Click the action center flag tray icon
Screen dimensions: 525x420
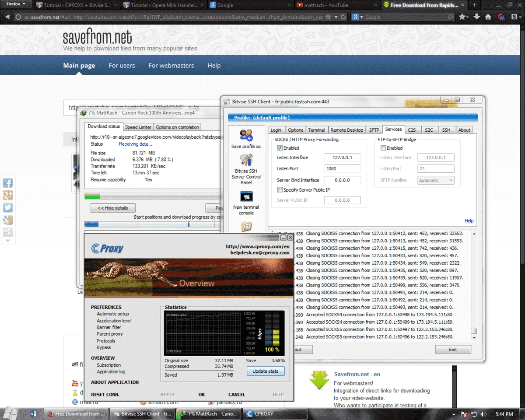click(x=465, y=414)
